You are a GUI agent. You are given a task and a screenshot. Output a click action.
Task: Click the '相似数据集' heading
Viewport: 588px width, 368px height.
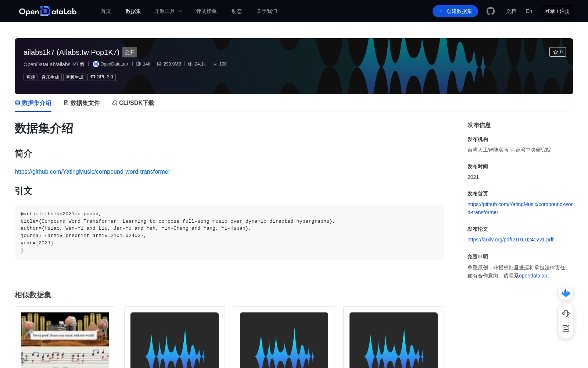(x=33, y=295)
